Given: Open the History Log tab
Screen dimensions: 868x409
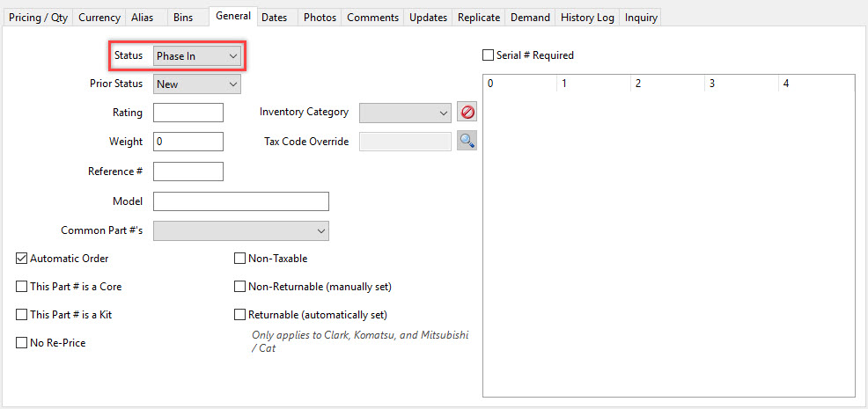Looking at the screenshot, I should [x=587, y=18].
